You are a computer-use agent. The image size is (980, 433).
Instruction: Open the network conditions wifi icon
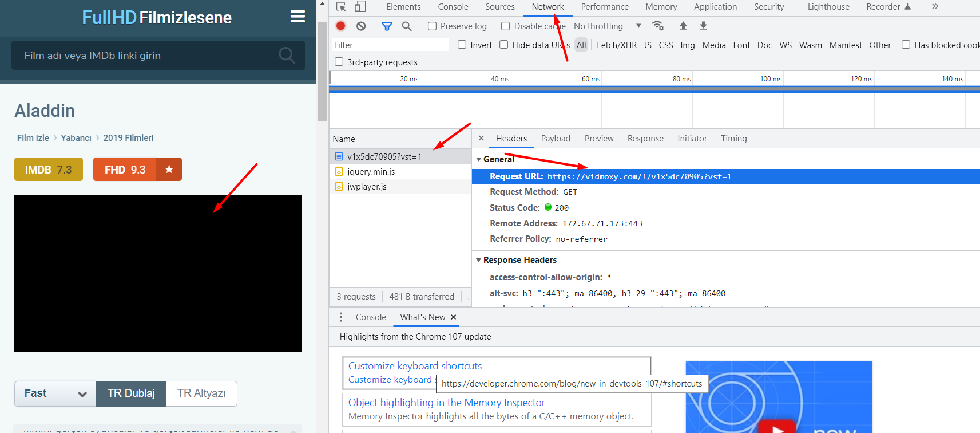(x=658, y=26)
